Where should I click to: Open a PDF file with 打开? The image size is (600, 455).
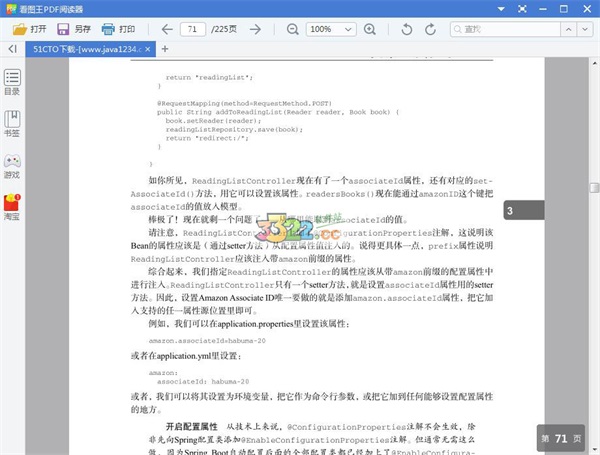click(x=29, y=29)
